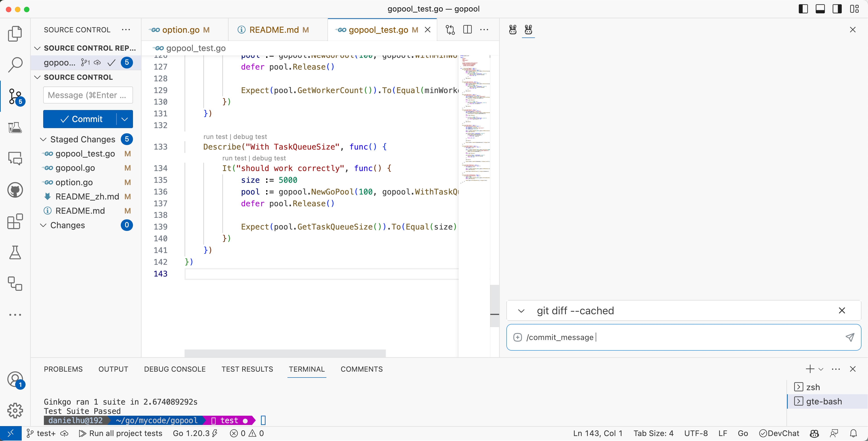Open Source Control view icon in activity bar

pos(15,97)
